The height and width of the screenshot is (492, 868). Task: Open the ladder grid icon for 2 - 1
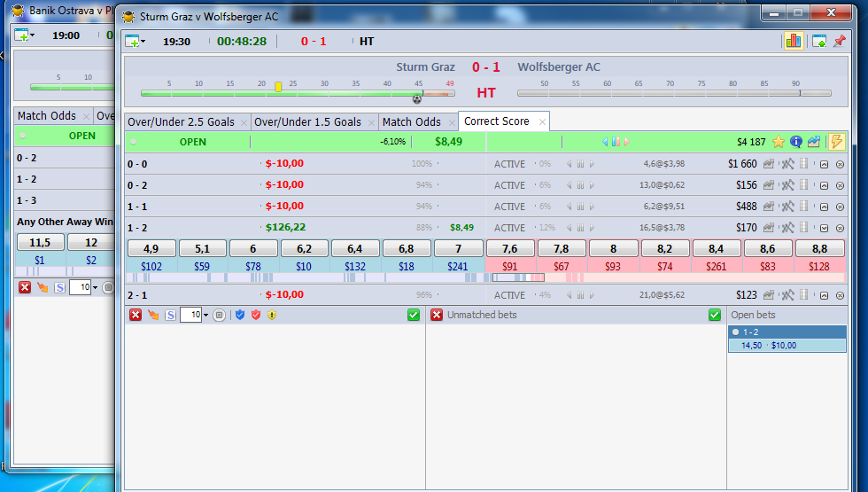tap(804, 294)
